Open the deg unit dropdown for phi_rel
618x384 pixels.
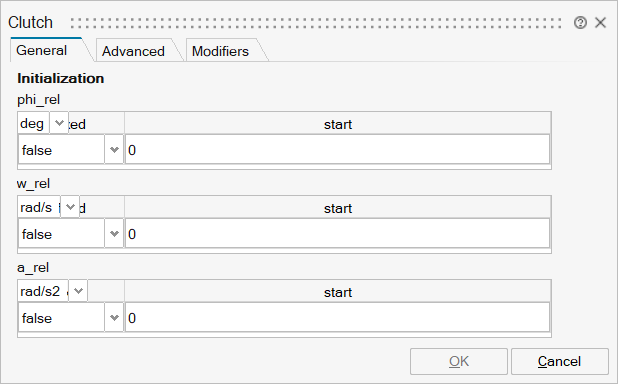(x=59, y=123)
